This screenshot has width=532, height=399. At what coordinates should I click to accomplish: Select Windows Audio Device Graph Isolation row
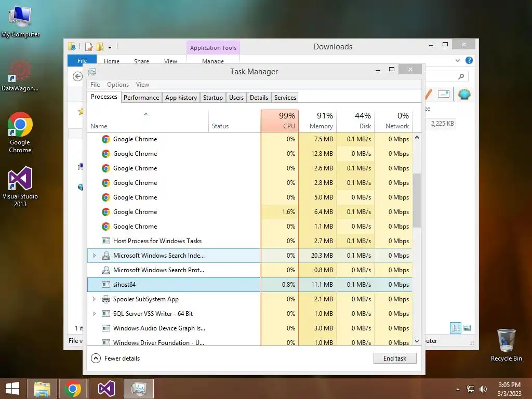click(250, 328)
